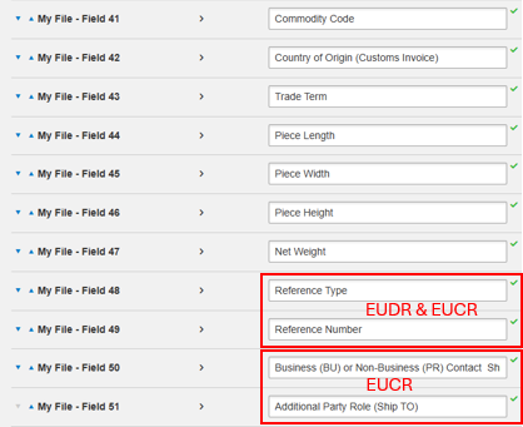Move Field 49 up with its up arrow

pos(31,330)
